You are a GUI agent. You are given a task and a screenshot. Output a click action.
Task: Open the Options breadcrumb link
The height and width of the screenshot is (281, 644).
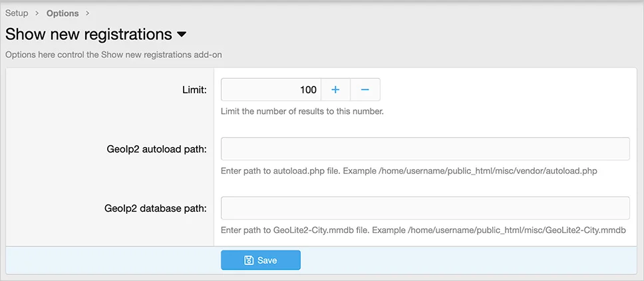[63, 13]
